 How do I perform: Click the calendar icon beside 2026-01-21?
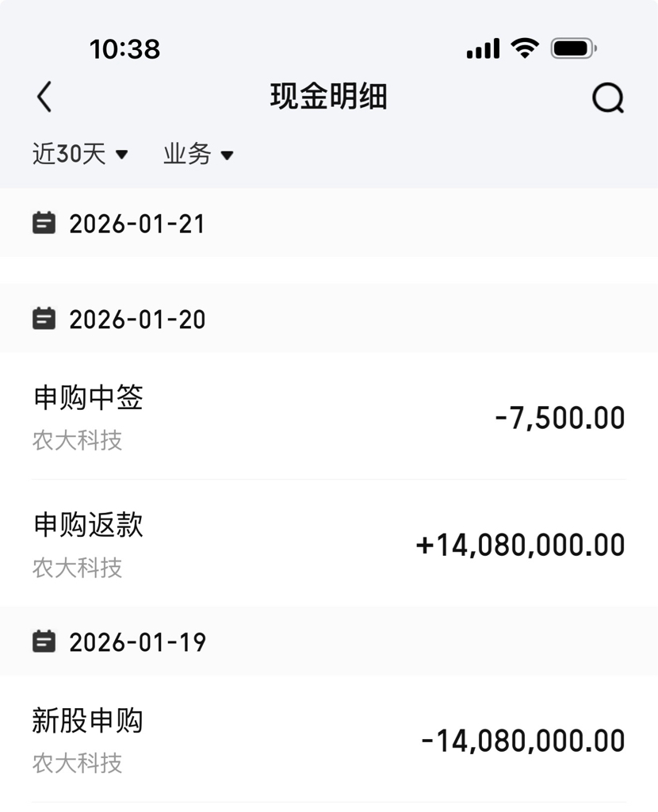click(44, 223)
